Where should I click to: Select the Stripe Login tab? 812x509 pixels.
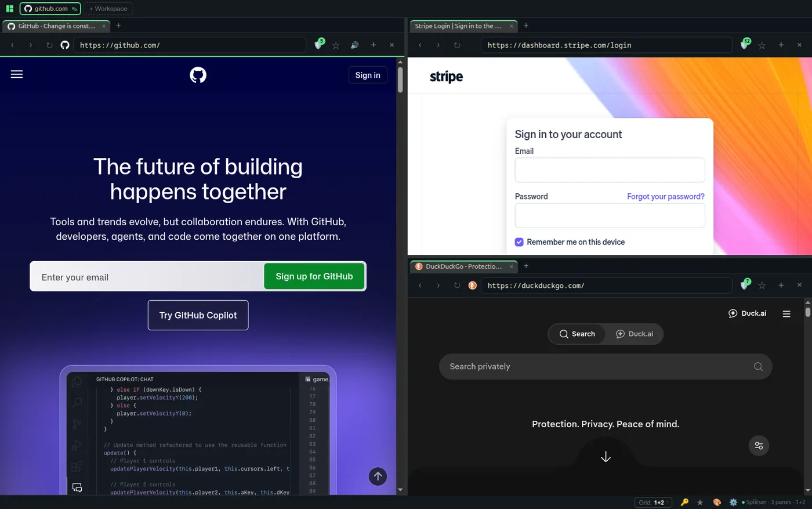point(464,26)
